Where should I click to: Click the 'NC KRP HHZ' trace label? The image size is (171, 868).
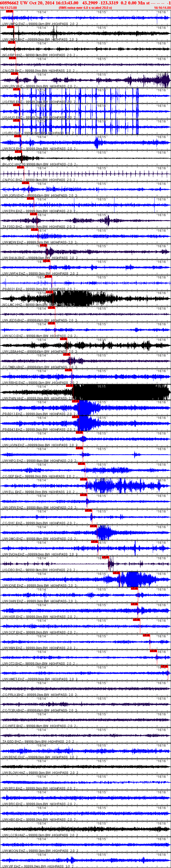(13, 55)
